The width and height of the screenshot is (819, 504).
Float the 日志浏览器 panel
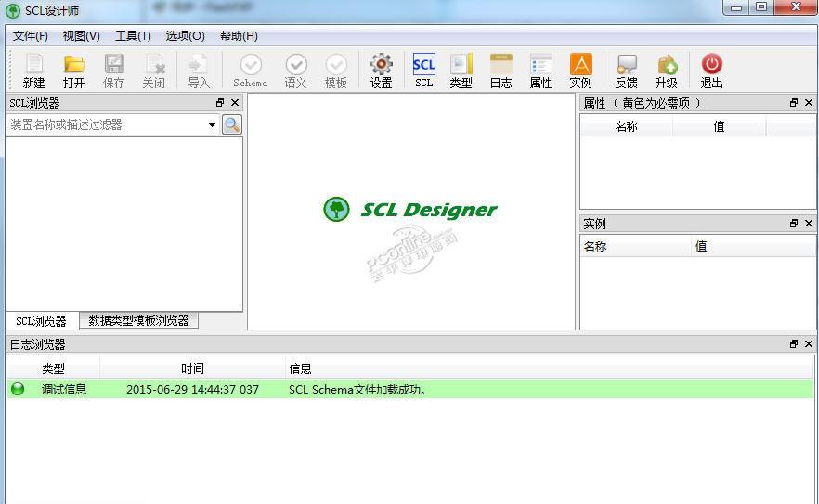(794, 344)
